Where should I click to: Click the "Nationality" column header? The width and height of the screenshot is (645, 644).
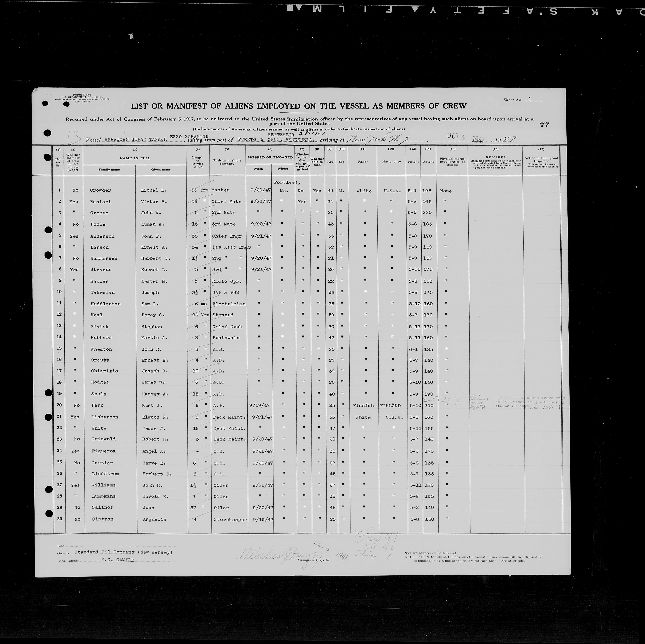tap(391, 162)
